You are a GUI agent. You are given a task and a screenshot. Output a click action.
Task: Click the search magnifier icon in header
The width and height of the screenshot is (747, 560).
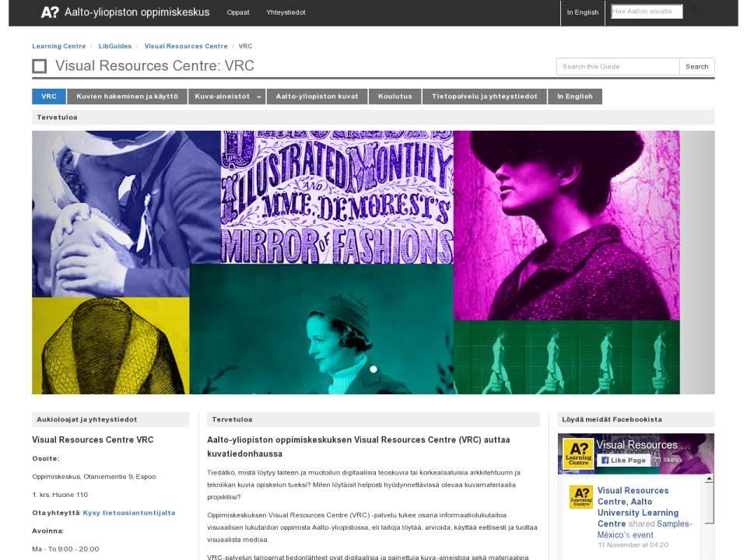tap(693, 10)
